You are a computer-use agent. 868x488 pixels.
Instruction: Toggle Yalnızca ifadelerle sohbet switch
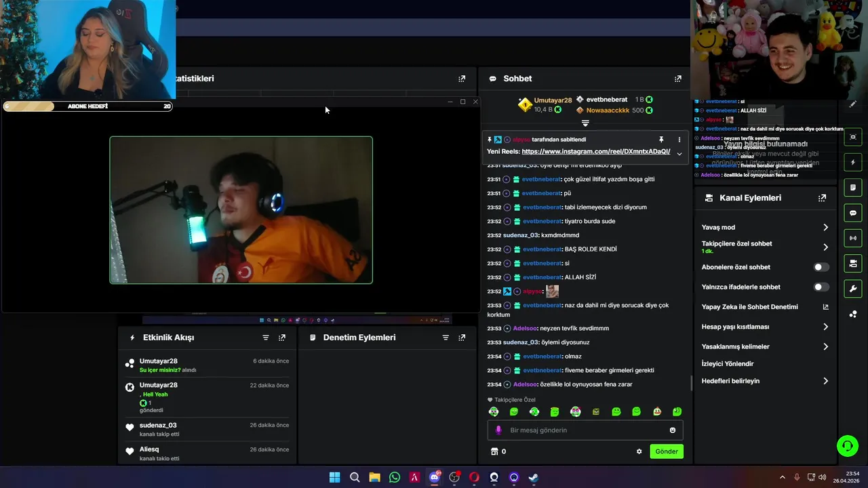821,287
